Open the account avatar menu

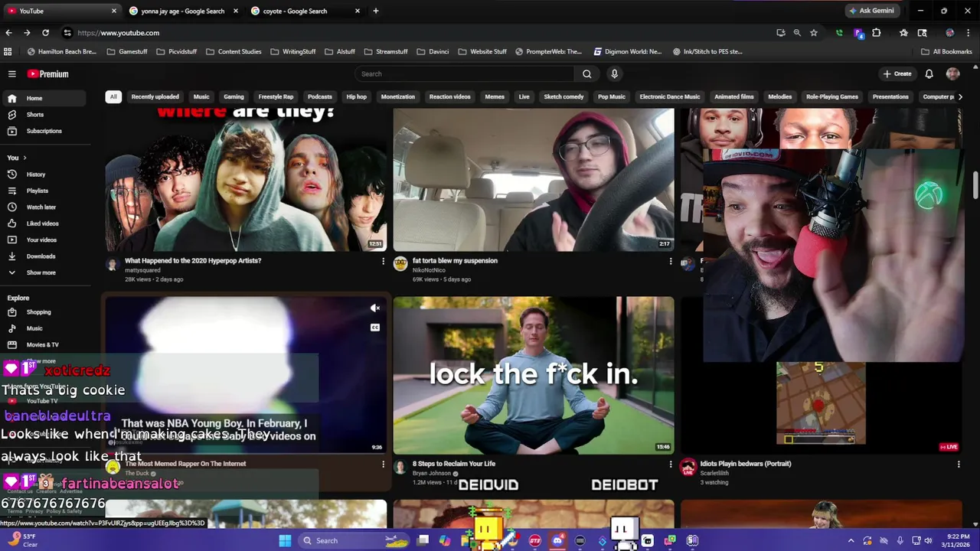pyautogui.click(x=952, y=74)
